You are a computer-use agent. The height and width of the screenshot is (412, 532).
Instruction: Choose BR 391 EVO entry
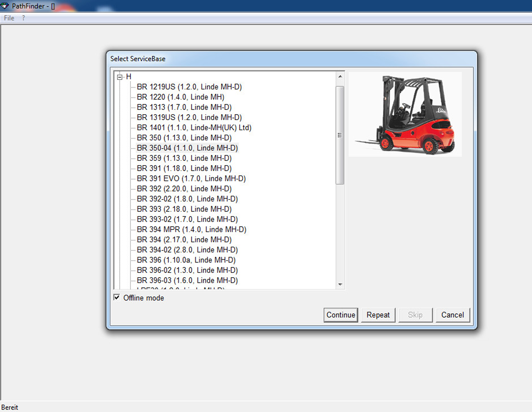[x=191, y=179]
